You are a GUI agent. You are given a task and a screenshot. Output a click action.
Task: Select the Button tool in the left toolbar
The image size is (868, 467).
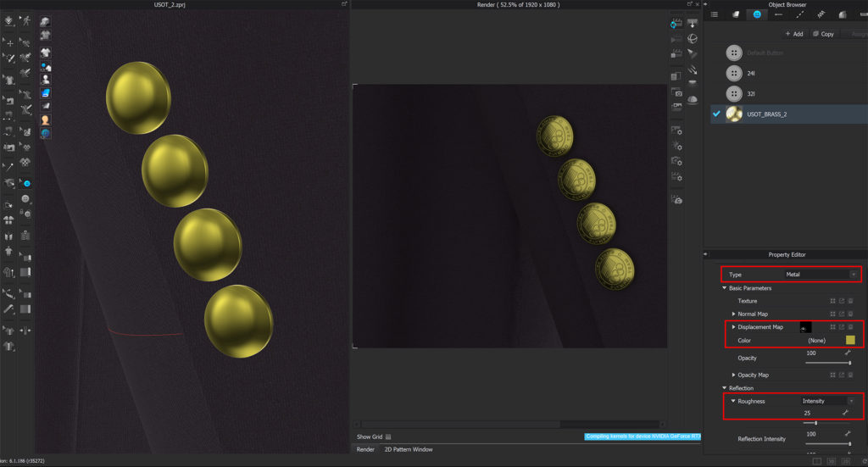(26, 183)
